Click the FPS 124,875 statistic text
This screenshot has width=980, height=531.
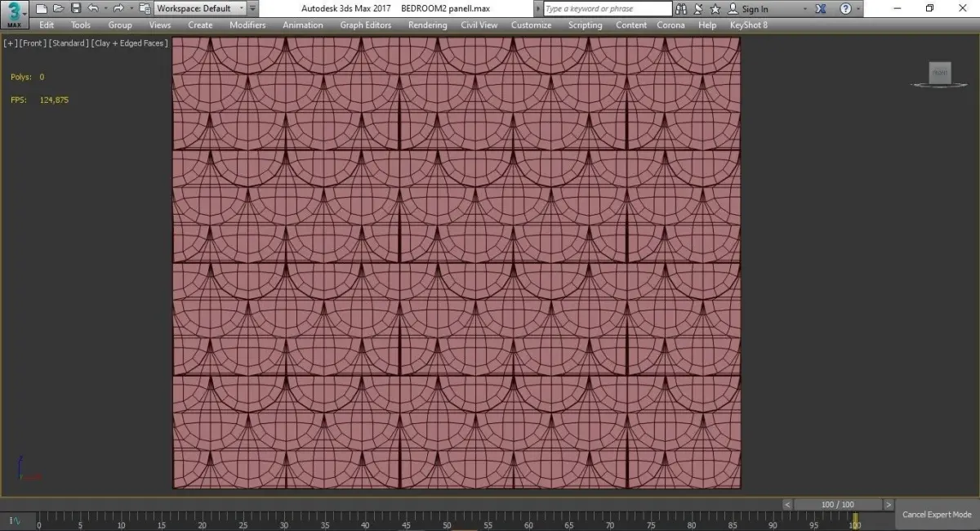39,100
